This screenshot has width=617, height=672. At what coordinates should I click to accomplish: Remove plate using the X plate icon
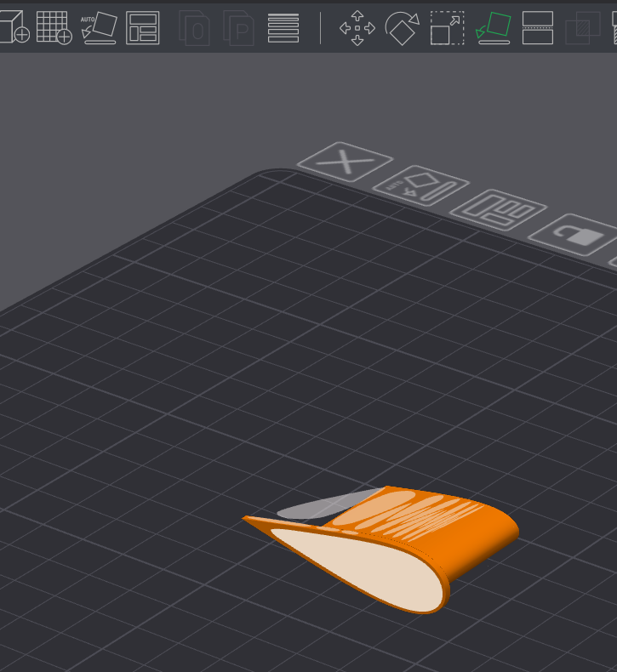pyautogui.click(x=346, y=162)
